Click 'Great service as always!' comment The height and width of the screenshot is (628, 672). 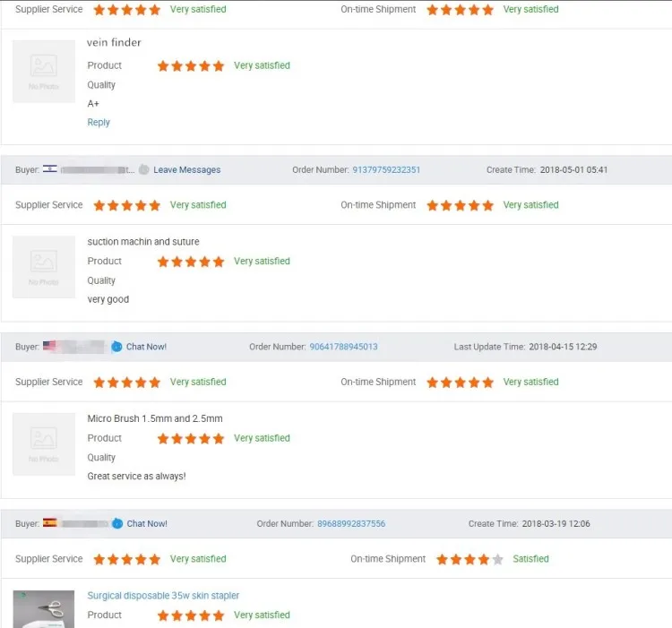click(x=137, y=477)
